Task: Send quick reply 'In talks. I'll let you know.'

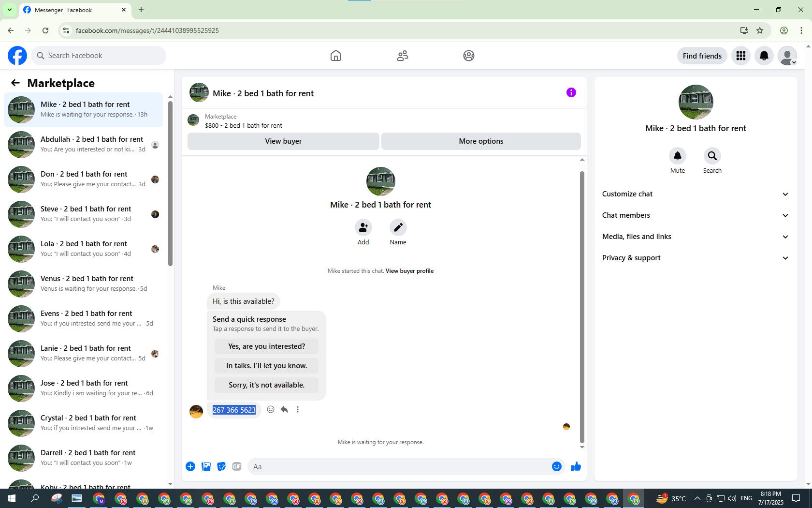Action: tap(266, 366)
